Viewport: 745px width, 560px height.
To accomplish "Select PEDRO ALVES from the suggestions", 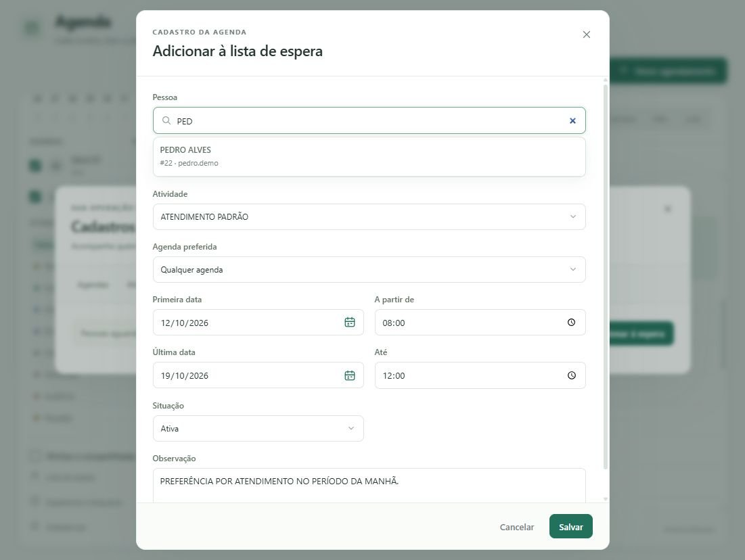I will click(x=369, y=156).
